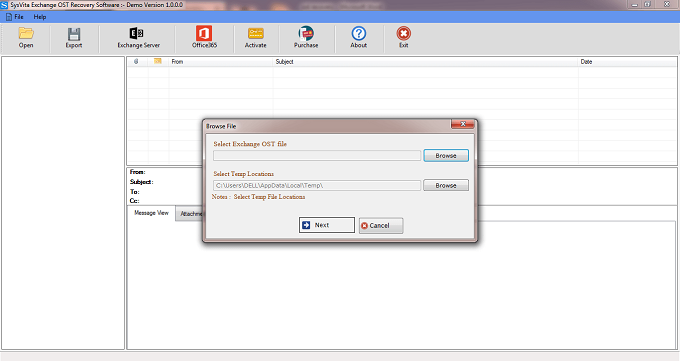This screenshot has width=680, height=361.
Task: Open the Purchase toolbar icon
Action: [306, 38]
